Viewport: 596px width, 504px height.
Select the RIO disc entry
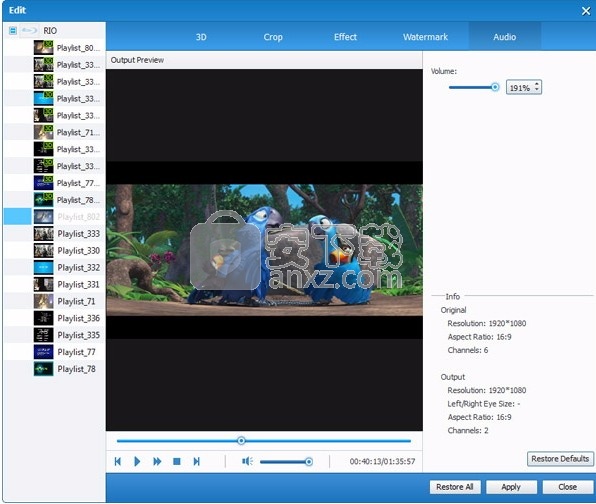coord(50,30)
